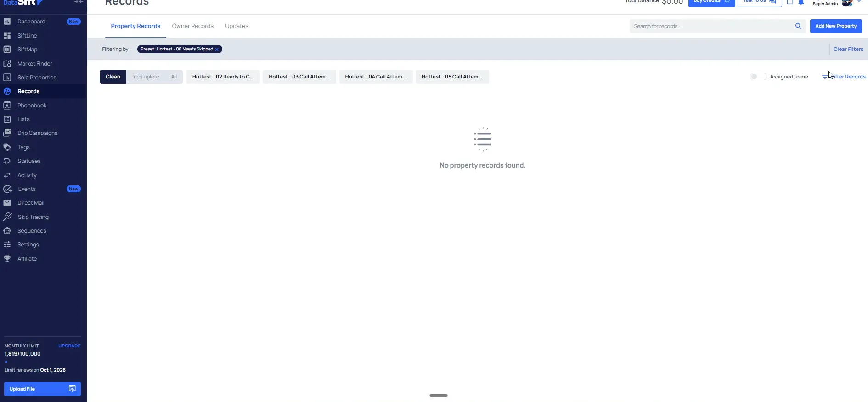The height and width of the screenshot is (402, 868).
Task: Open SiftMap using its map icon
Action: [x=7, y=50]
